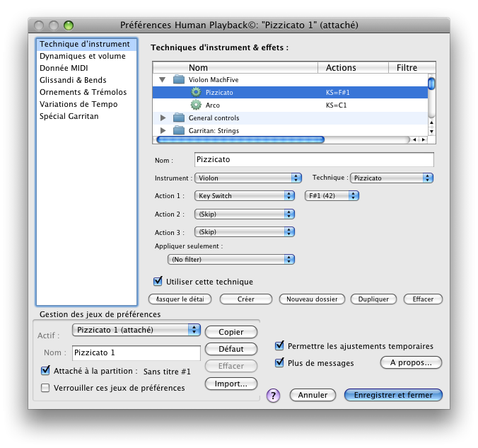
Task: Click the Violon MachFive folder icon
Action: click(178, 80)
